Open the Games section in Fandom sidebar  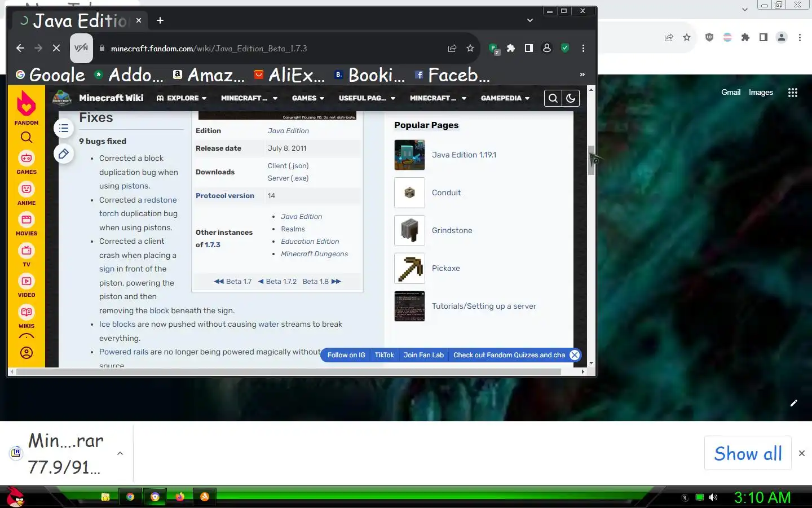coord(27,163)
